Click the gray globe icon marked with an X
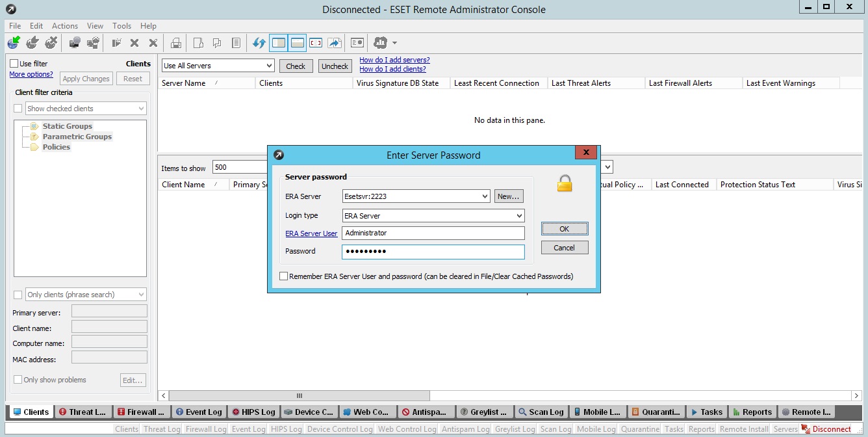The image size is (868, 437). [x=51, y=43]
